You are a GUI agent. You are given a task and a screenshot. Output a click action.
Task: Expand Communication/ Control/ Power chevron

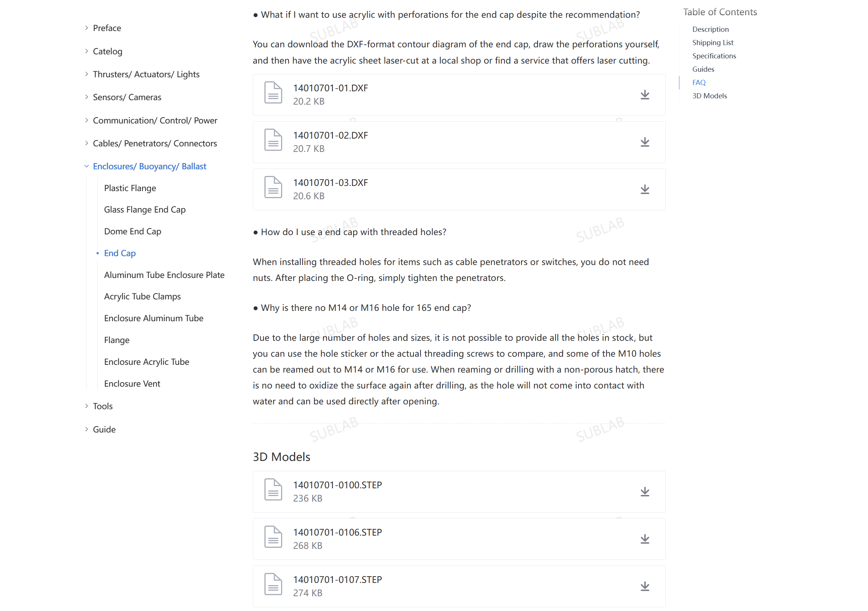click(x=87, y=120)
